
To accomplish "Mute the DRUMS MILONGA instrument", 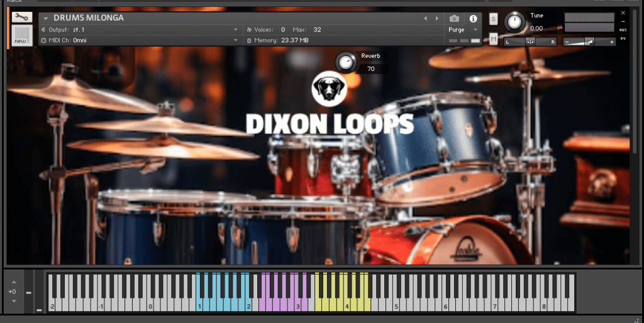I will pyautogui.click(x=493, y=40).
